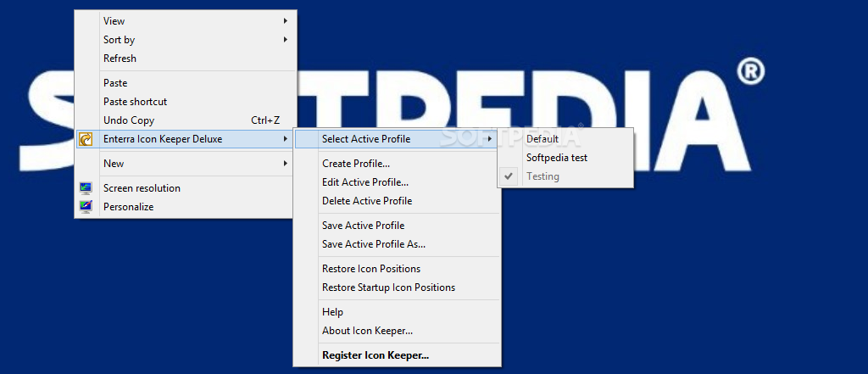Viewport: 868px width, 374px height.
Task: Select Restore Icon Positions
Action: 397,269
